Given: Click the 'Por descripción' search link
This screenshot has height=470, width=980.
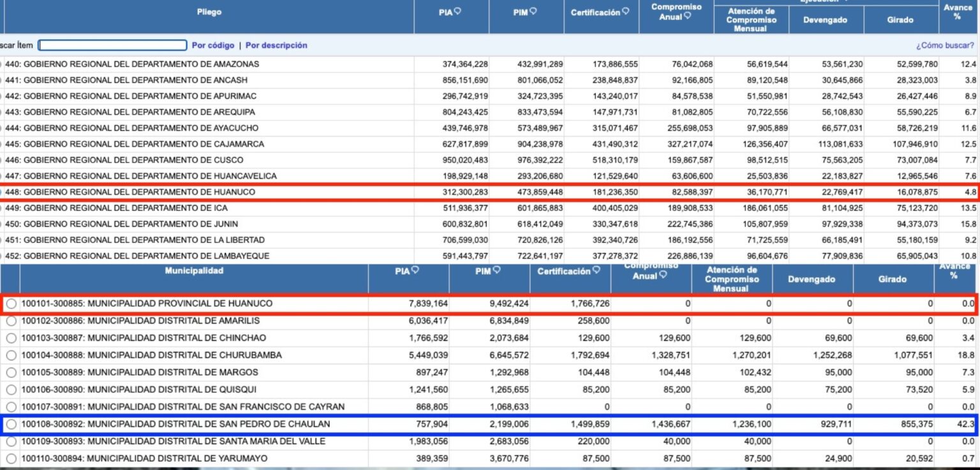Looking at the screenshot, I should [276, 45].
